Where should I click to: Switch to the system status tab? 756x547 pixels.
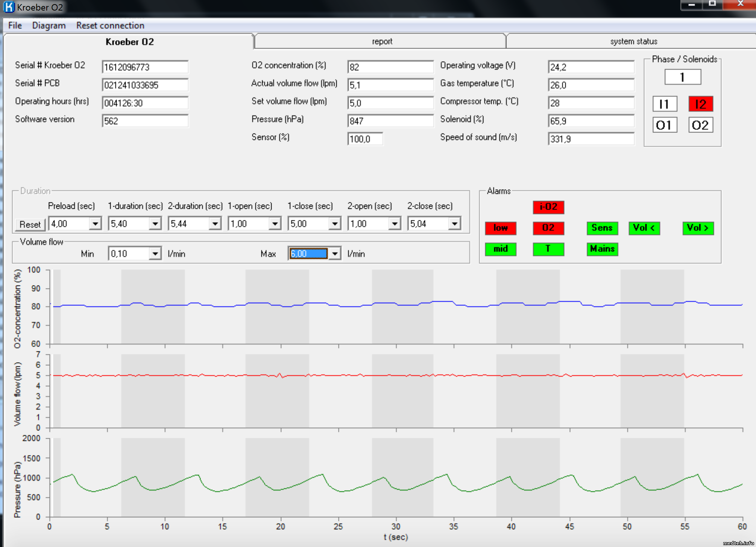(633, 41)
